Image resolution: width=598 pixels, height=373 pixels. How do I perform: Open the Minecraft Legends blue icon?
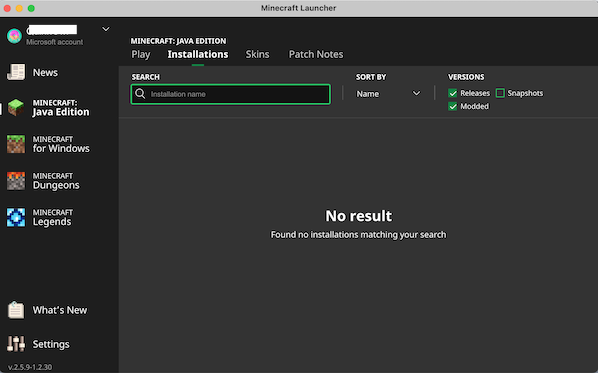(16, 217)
